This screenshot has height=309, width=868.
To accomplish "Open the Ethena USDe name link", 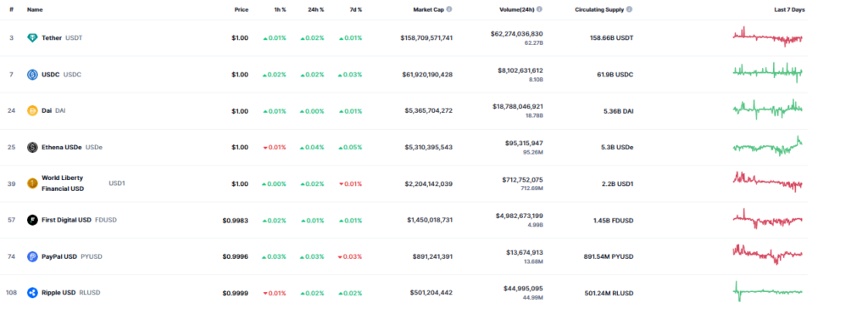I will click(x=61, y=147).
